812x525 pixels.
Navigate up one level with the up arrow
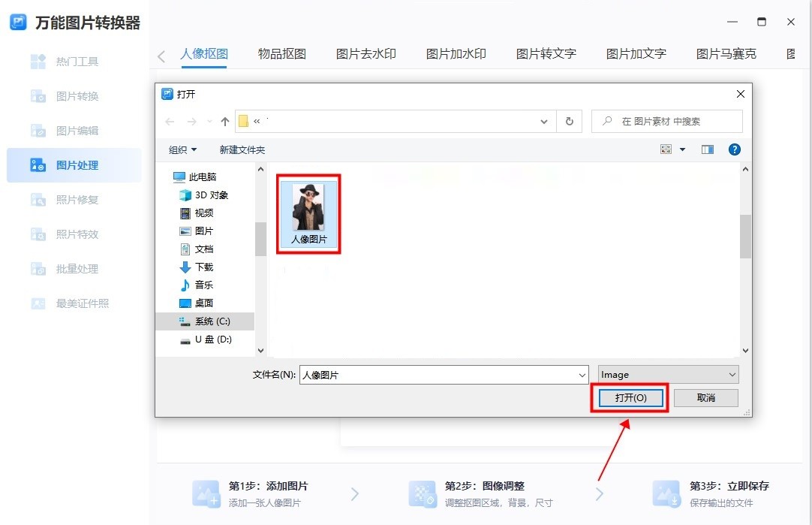(224, 120)
